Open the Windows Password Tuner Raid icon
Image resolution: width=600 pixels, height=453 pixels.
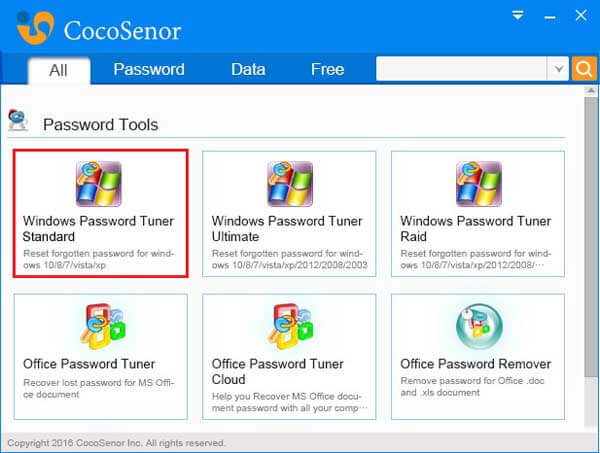point(479,184)
